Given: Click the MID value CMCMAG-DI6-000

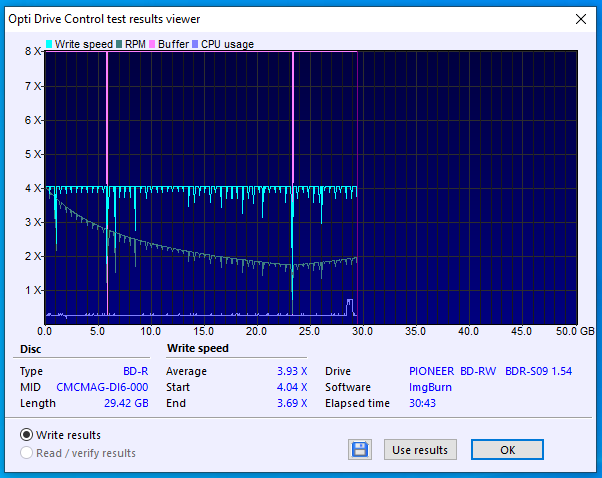Looking at the screenshot, I should [102, 387].
